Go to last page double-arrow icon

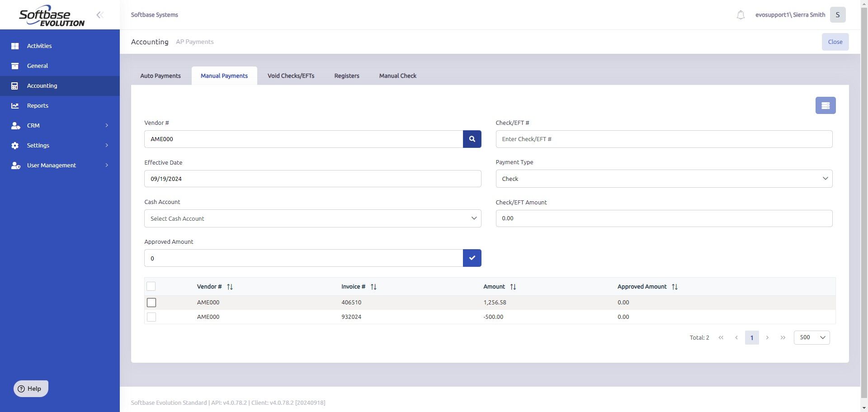[783, 337]
